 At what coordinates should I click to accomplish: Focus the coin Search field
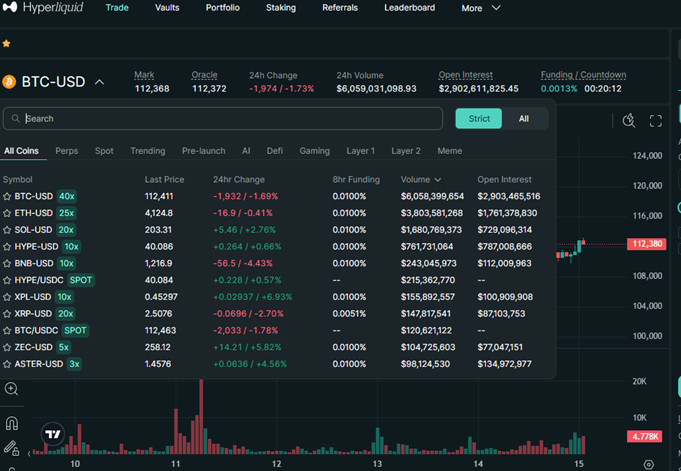(x=230, y=118)
